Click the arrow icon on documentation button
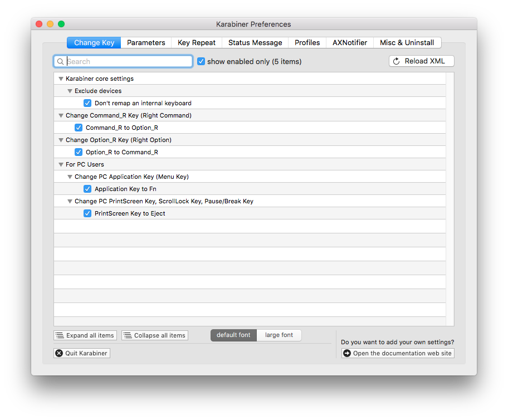508x420 pixels. [x=347, y=353]
